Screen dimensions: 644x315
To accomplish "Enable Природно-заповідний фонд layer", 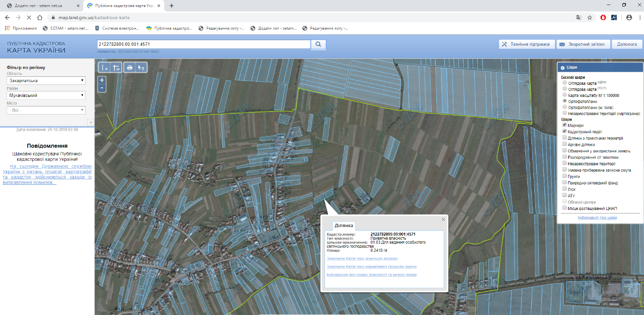I will click(565, 182).
